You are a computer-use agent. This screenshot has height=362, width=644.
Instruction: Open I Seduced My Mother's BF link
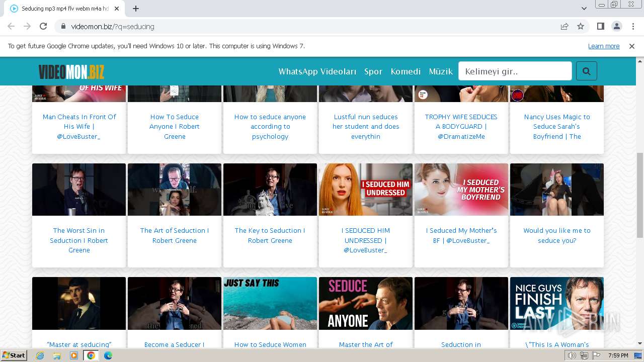point(461,235)
